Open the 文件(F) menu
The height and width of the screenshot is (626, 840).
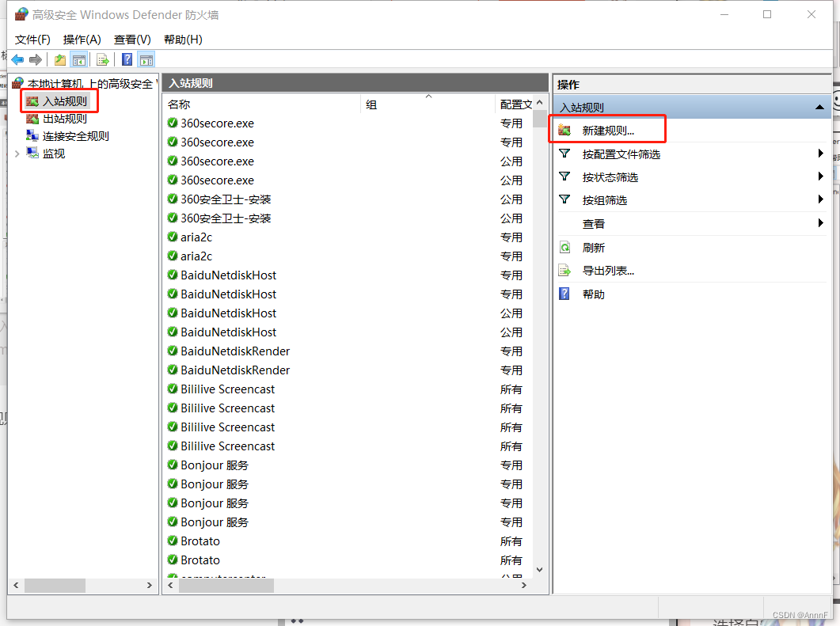point(32,40)
